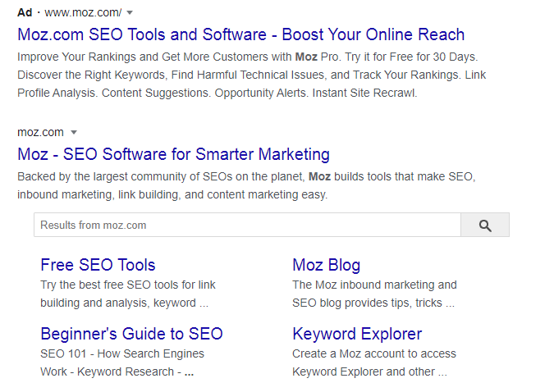Click the Keyword Explorer description text

373,362
